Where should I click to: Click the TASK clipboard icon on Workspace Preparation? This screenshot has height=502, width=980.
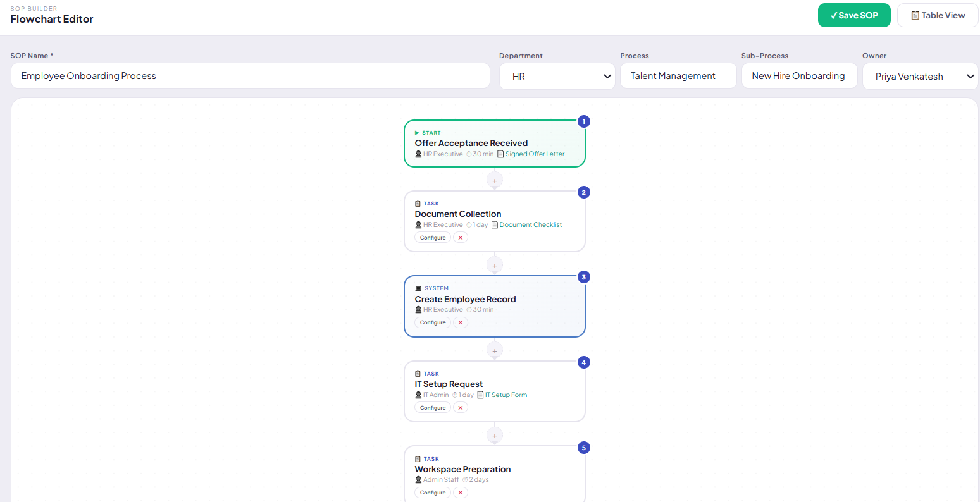(x=418, y=459)
